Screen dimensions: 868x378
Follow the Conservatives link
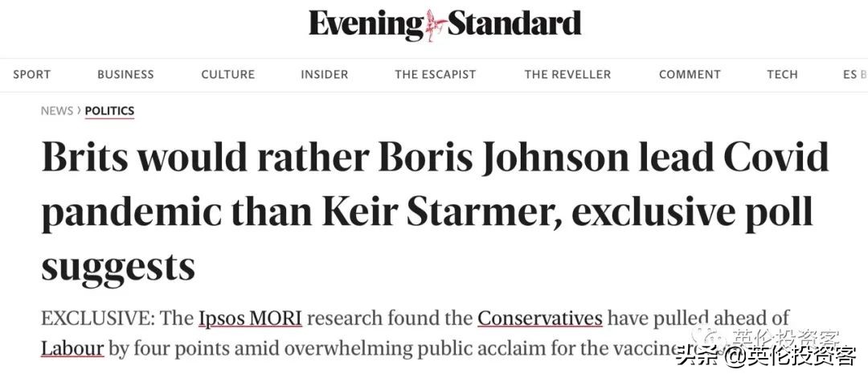(x=539, y=318)
